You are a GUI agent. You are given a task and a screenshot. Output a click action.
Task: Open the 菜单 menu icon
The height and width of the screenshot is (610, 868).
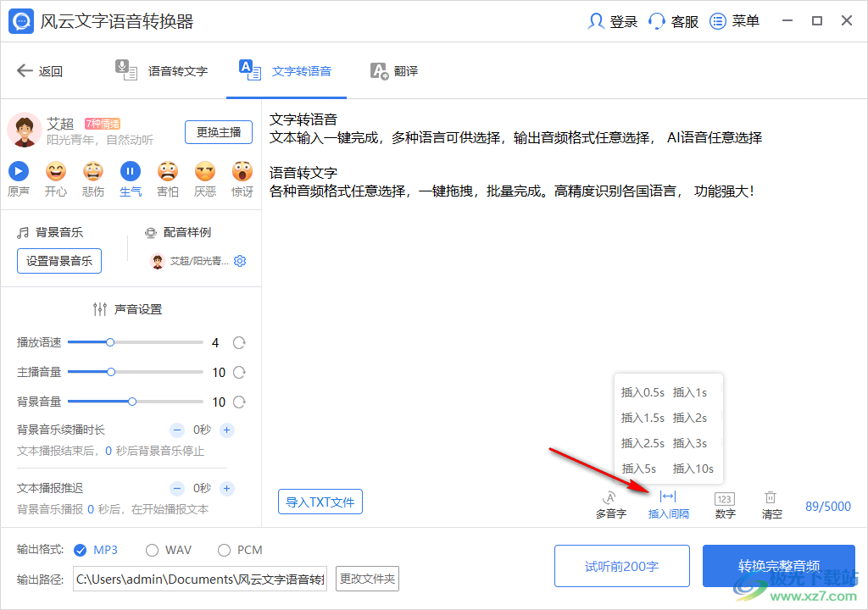tap(717, 21)
